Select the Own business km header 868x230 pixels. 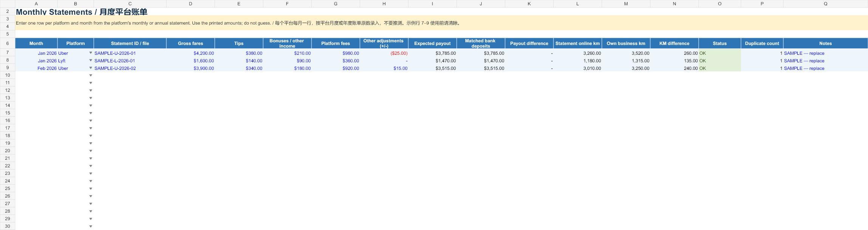click(626, 43)
